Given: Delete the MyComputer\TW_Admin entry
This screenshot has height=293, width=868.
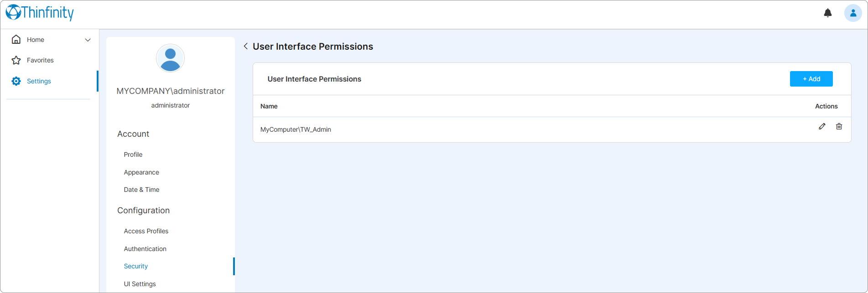Looking at the screenshot, I should [x=839, y=126].
